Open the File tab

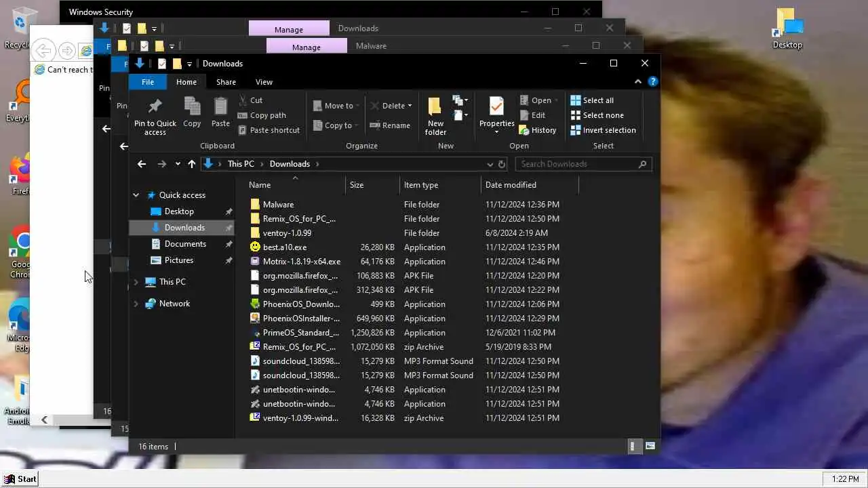click(147, 82)
